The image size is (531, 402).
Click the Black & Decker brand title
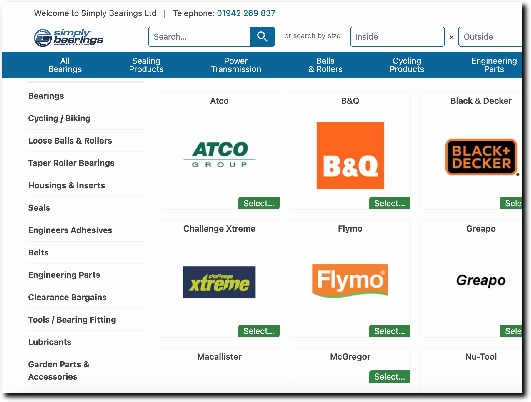pyautogui.click(x=481, y=101)
